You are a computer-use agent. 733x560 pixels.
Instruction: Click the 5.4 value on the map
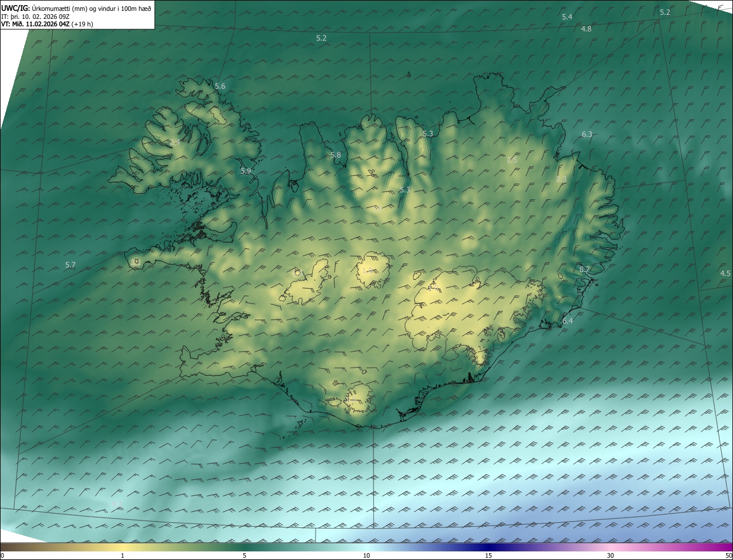coord(567,17)
